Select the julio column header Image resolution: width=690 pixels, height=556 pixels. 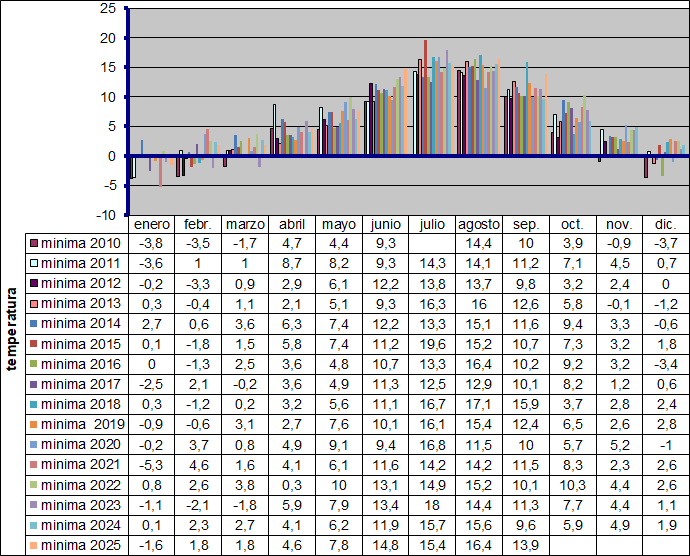[x=433, y=224]
